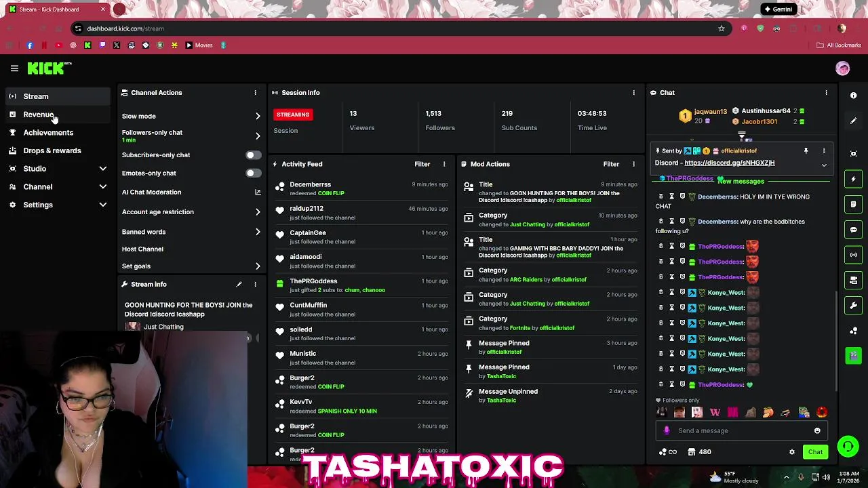Open the Discord invite link in pinned message

tap(729, 163)
